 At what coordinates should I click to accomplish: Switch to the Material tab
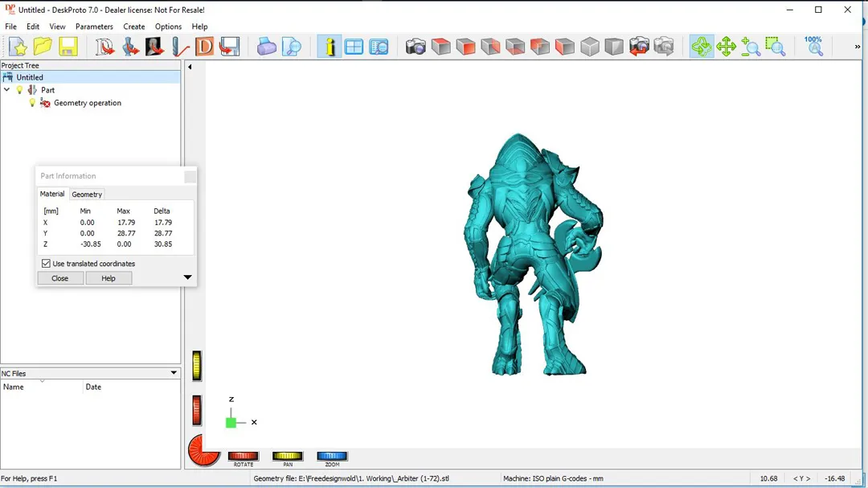pos(52,194)
